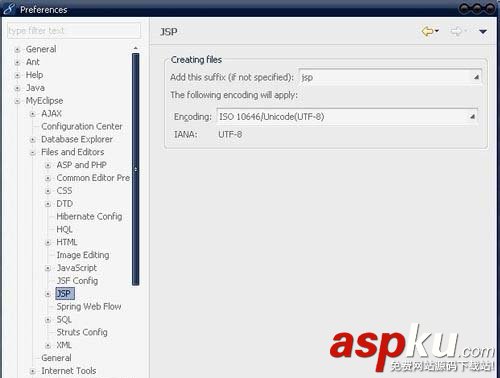Viewport: 500px width, 378px height.
Task: Select the JSF Config item
Action: 77,281
